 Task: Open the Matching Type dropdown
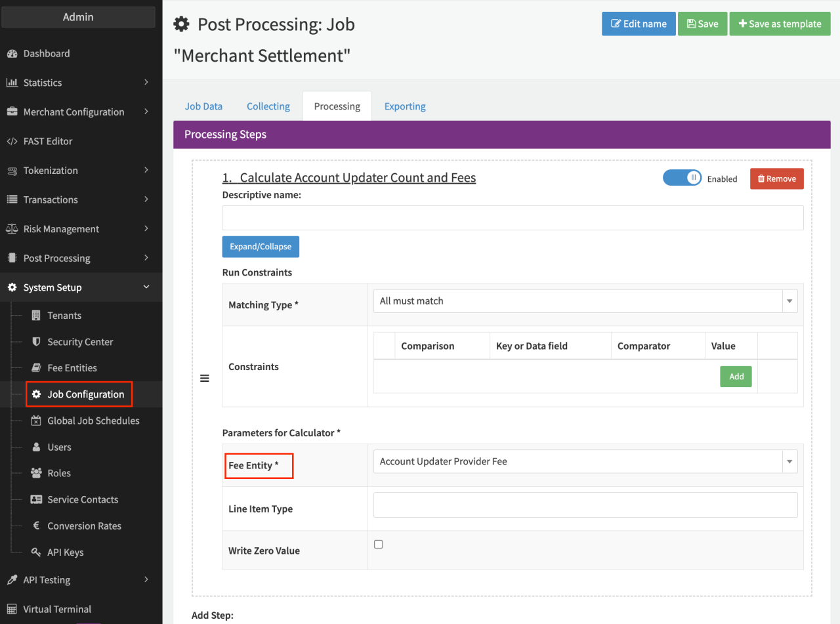coord(585,301)
